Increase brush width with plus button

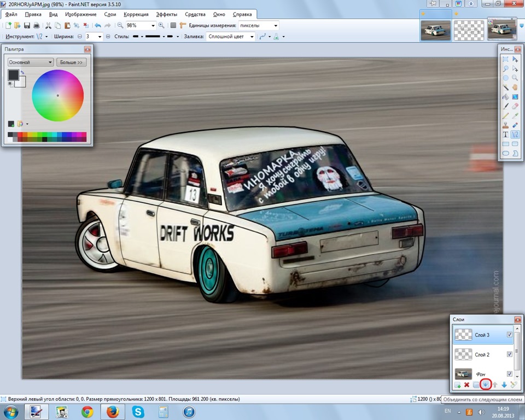pyautogui.click(x=108, y=37)
